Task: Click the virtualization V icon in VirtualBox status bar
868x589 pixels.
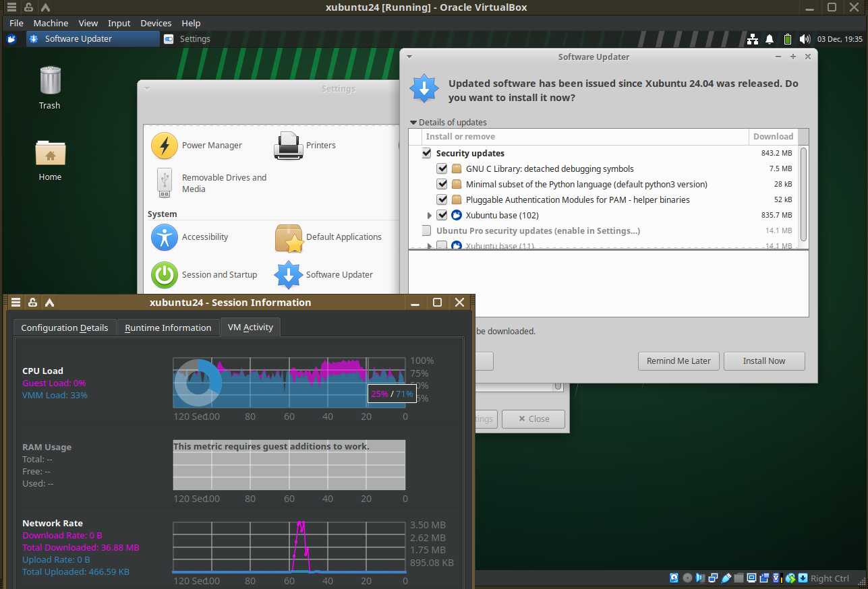Action: 777,578
